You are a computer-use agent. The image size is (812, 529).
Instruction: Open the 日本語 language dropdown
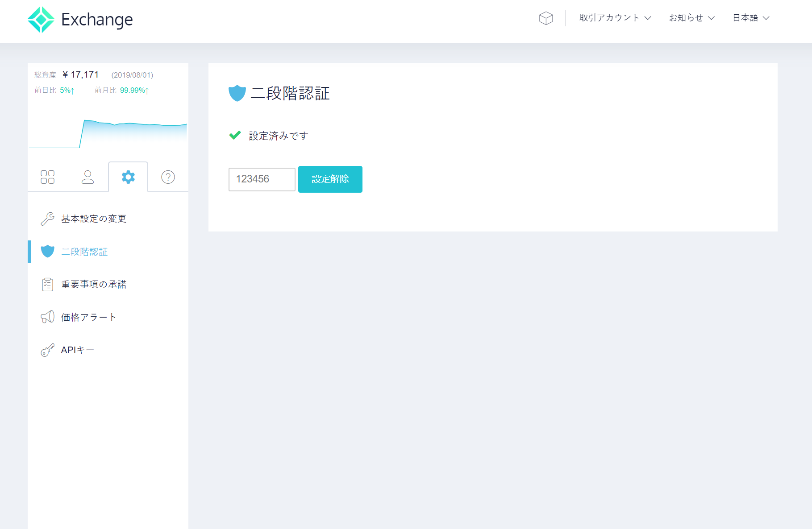(x=750, y=17)
